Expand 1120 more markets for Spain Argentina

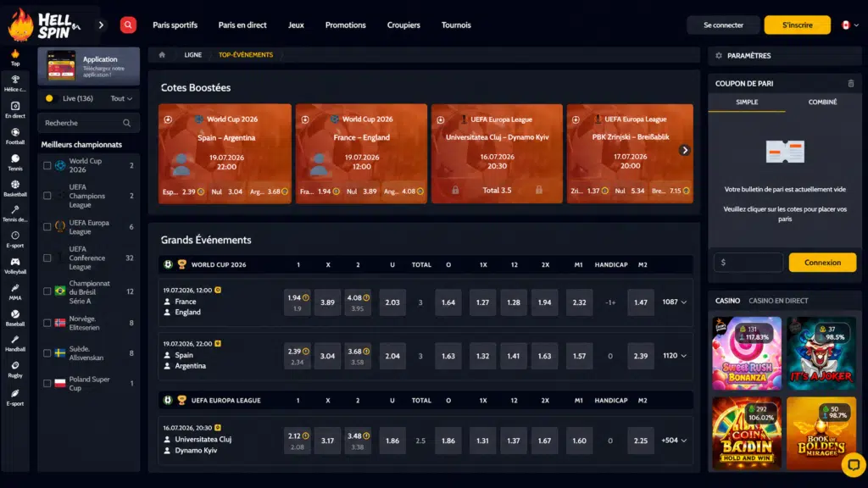(674, 356)
